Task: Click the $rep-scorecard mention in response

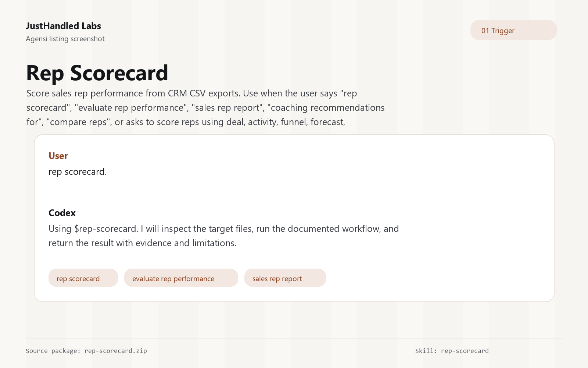Action: [106, 229]
